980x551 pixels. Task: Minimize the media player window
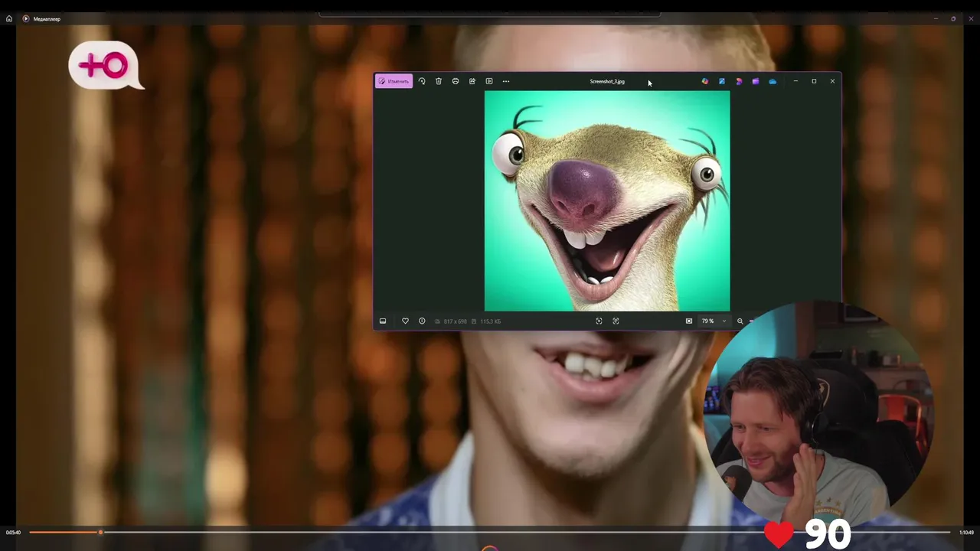(x=936, y=18)
